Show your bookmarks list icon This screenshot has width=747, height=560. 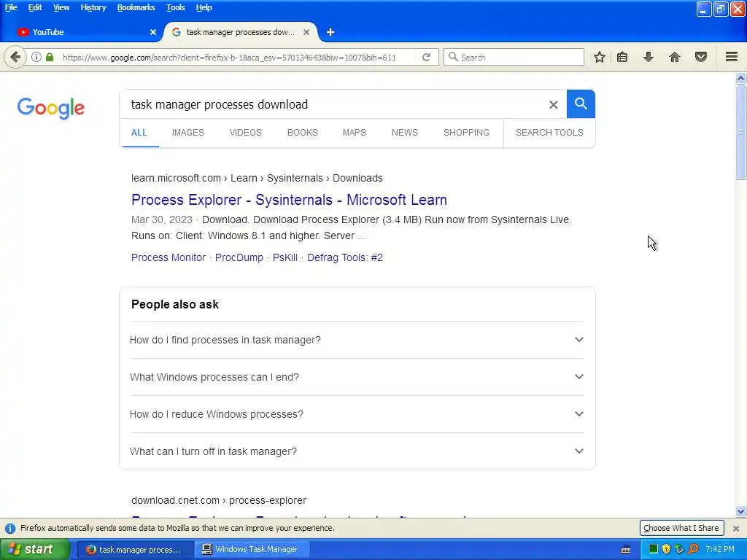tap(622, 57)
